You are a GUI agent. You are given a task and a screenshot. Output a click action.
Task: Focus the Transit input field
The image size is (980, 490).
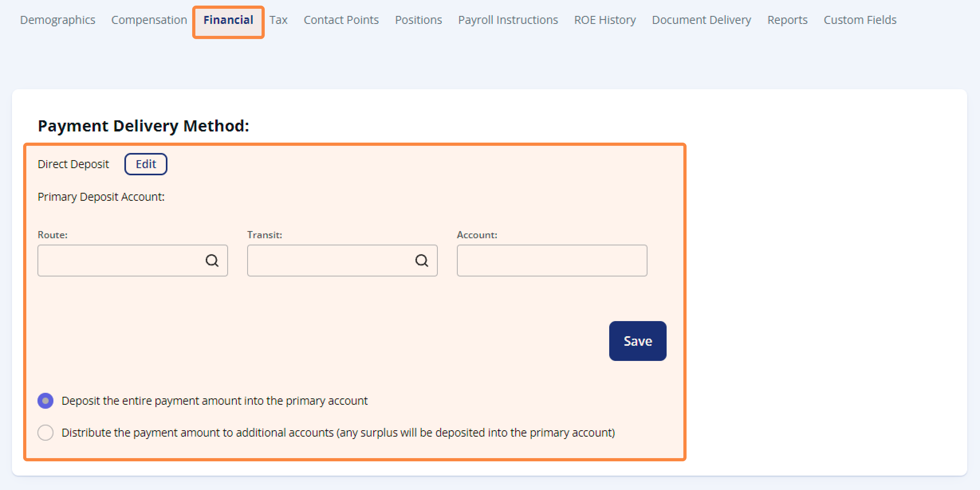[329, 261]
